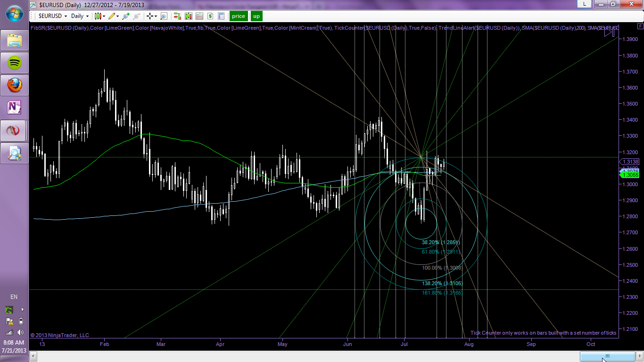Click the green up button

click(x=256, y=16)
